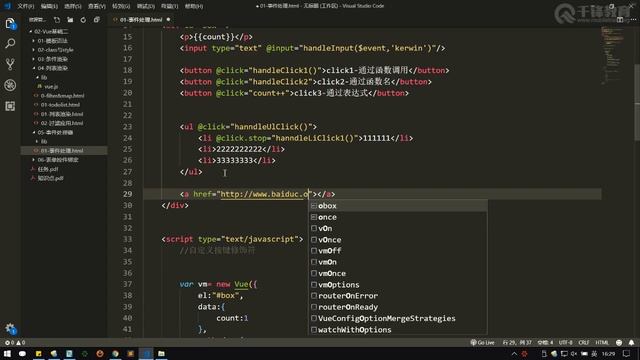
Task: Click errors and warnings count in status bar
Action: click(15, 342)
